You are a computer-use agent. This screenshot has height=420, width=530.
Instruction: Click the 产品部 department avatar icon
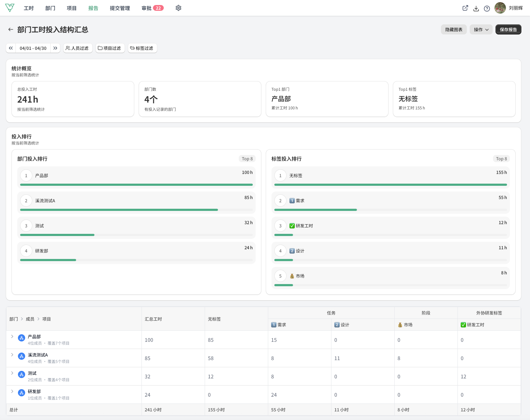22,338
